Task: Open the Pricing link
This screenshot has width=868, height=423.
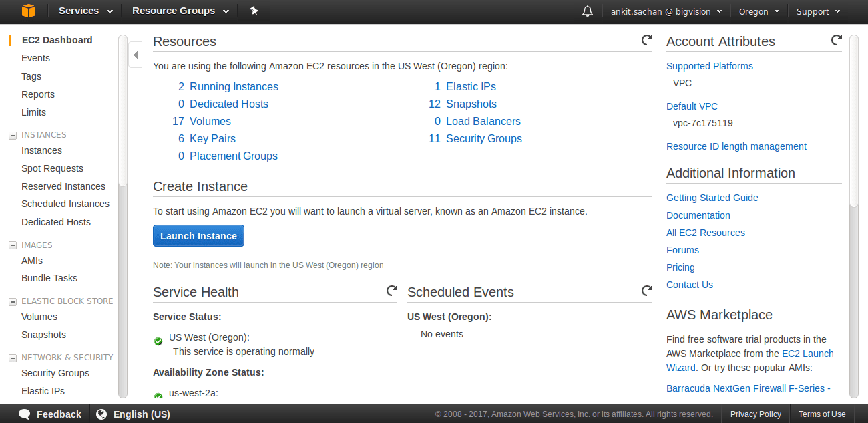Action: pos(680,267)
